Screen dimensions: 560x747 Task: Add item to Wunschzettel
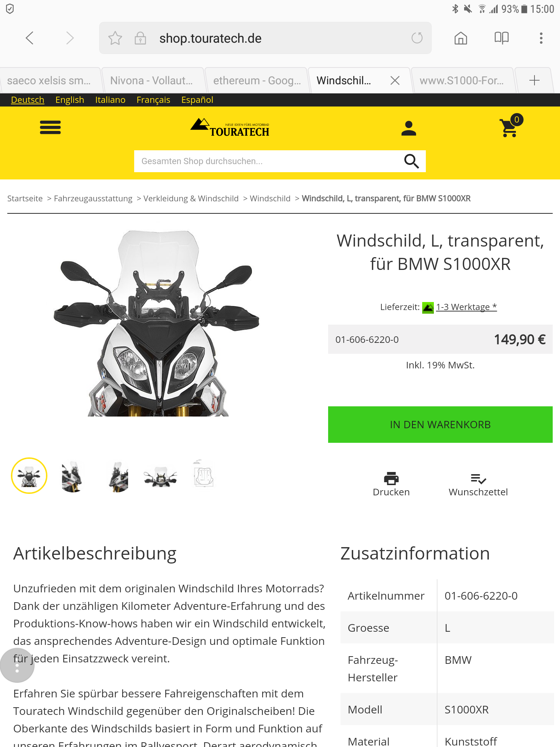478,484
